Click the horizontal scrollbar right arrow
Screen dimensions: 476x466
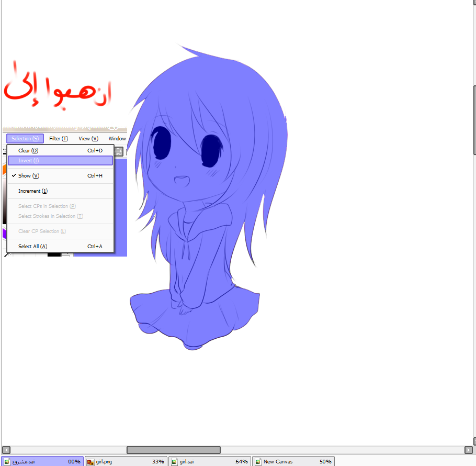point(468,450)
